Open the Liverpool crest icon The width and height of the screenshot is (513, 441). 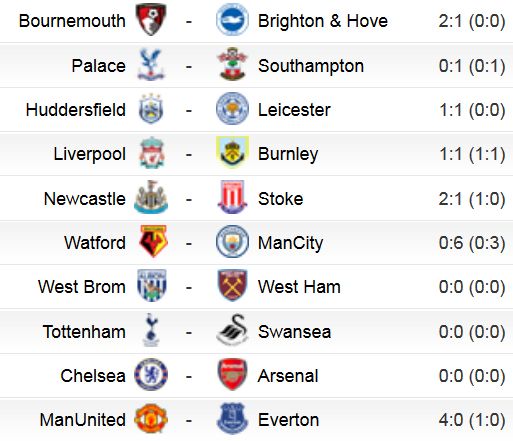click(152, 153)
